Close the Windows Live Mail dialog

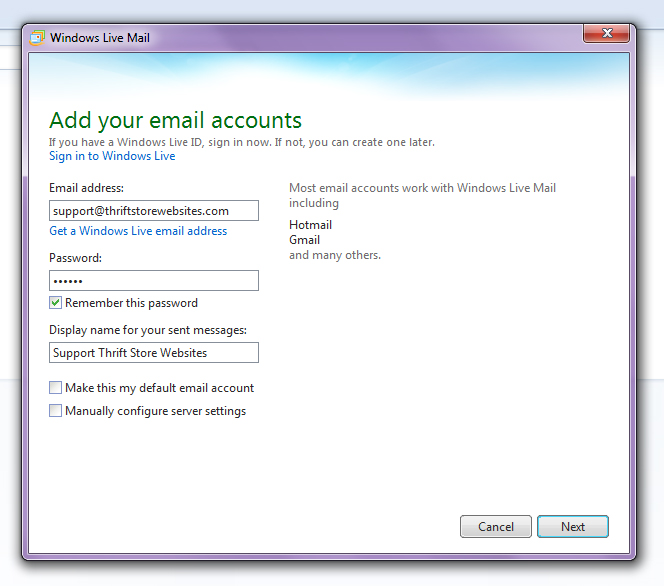606,33
